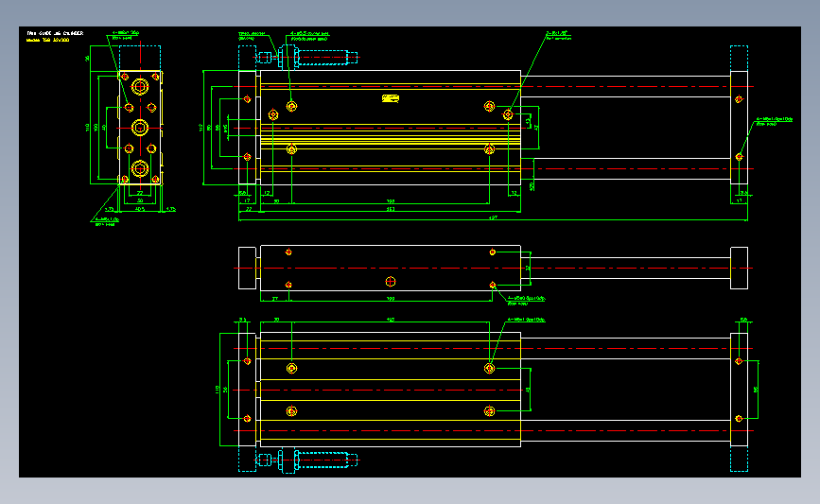Select the cyan dashed bolt below the bottom view
The image size is (820, 504).
pyautogui.click(x=307, y=461)
